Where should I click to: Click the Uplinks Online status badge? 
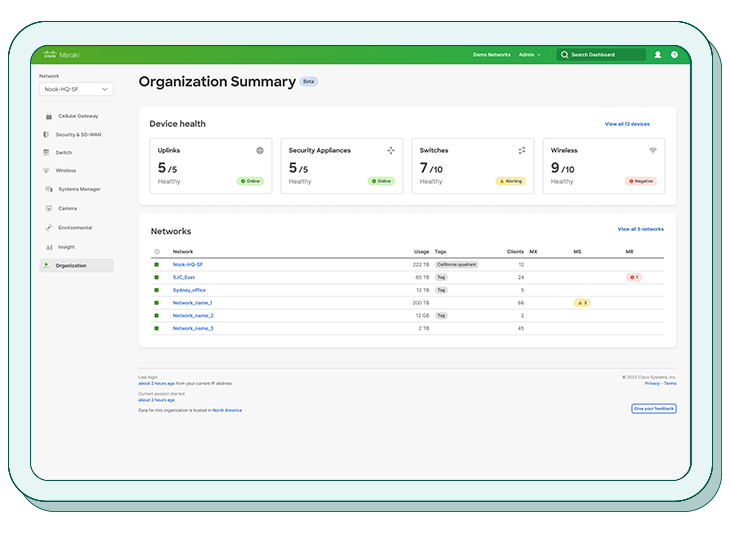pyautogui.click(x=250, y=181)
